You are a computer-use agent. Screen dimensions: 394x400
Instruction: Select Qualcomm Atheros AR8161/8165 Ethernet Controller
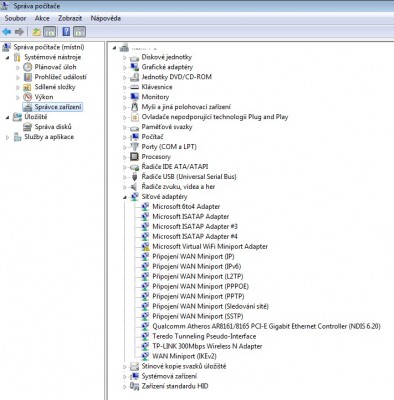click(x=266, y=326)
